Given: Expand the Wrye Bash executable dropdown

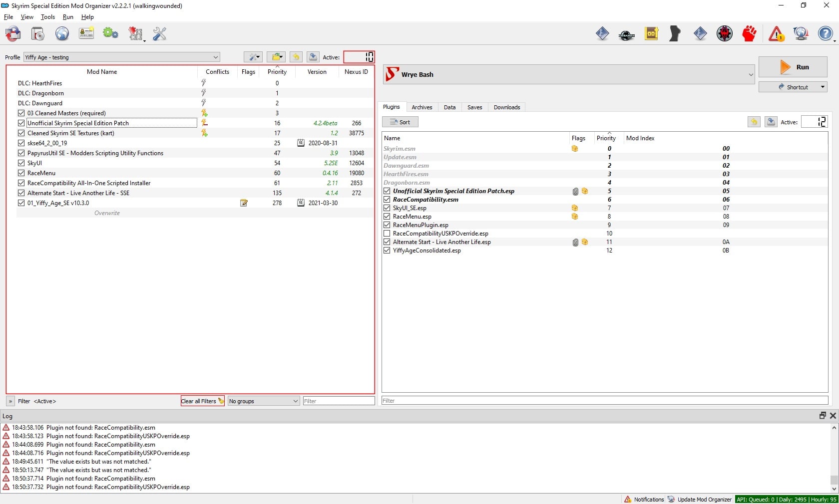Looking at the screenshot, I should 569,74.
